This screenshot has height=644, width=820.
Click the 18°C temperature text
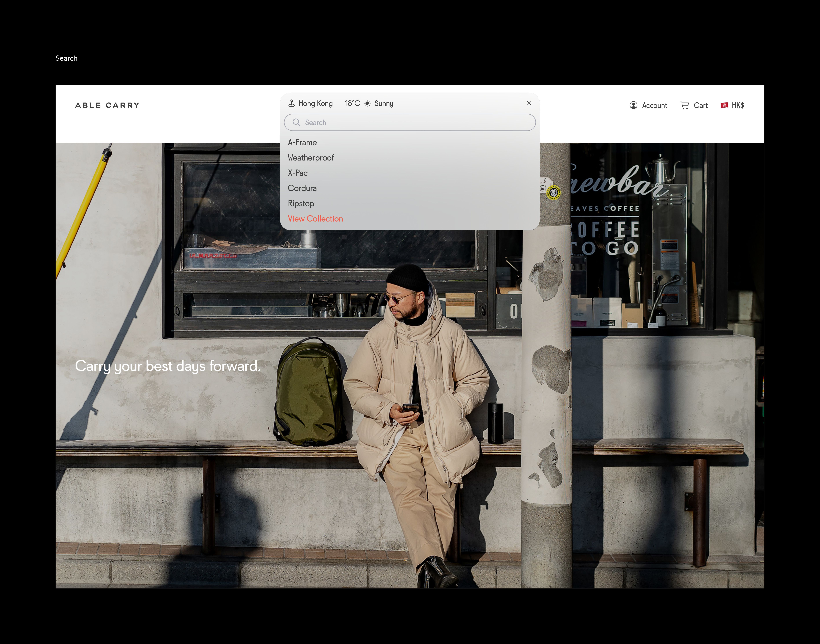pos(352,103)
